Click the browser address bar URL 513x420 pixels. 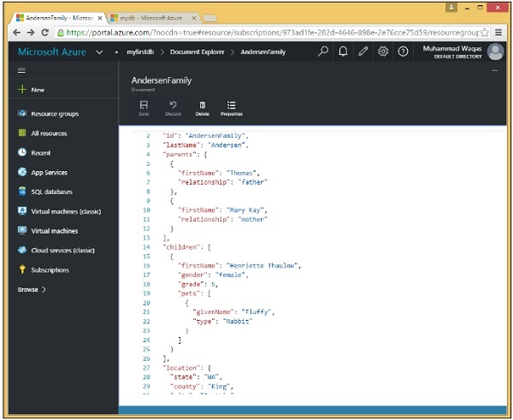[256, 33]
